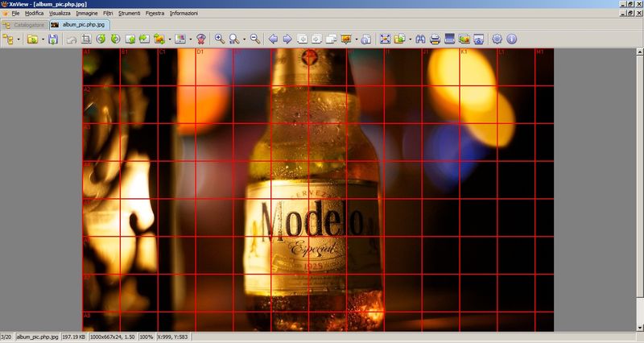Viewport: 644px width, 343px height.
Task: Open the Finestra menu
Action: pyautogui.click(x=155, y=13)
